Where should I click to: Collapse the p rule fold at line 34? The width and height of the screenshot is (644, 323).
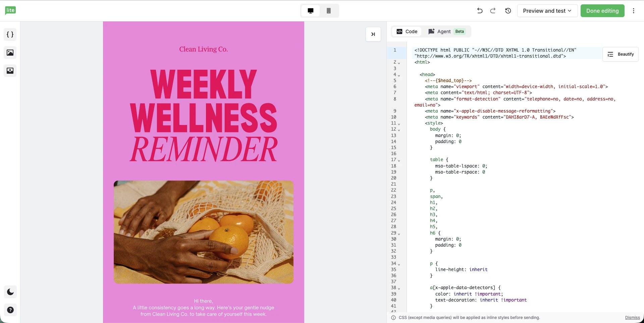point(399,264)
